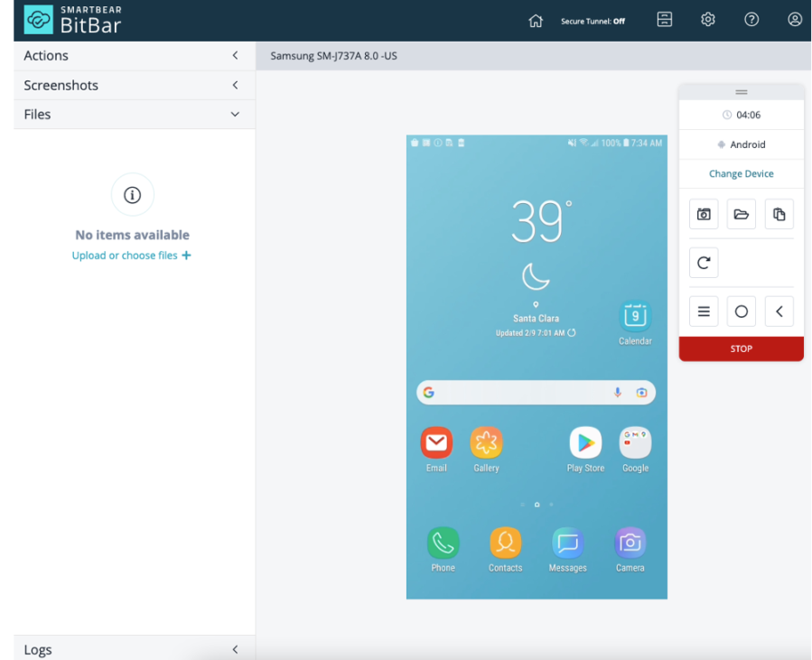Screen dimensions: 812x660
Task: Tap the Android recent apps menu button
Action: [x=704, y=311]
